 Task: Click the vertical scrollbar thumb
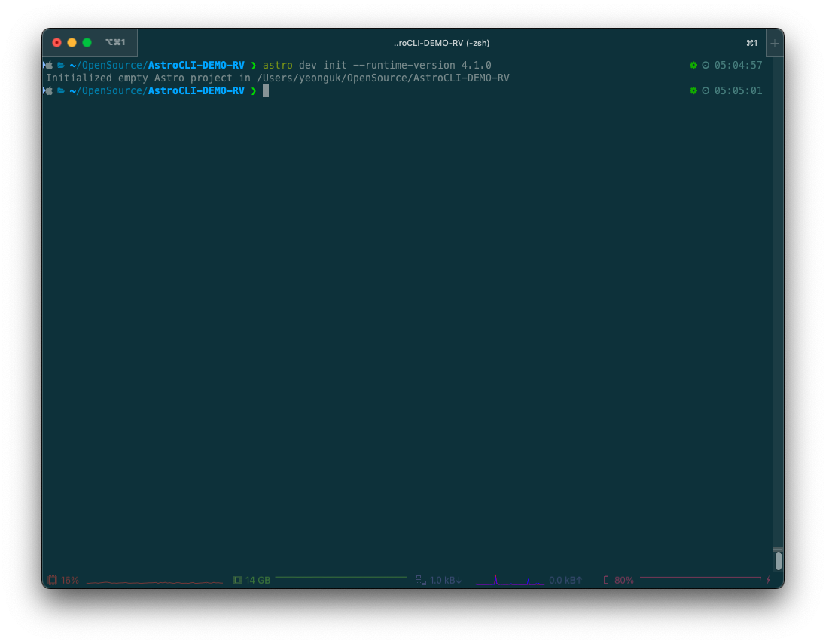tap(778, 561)
